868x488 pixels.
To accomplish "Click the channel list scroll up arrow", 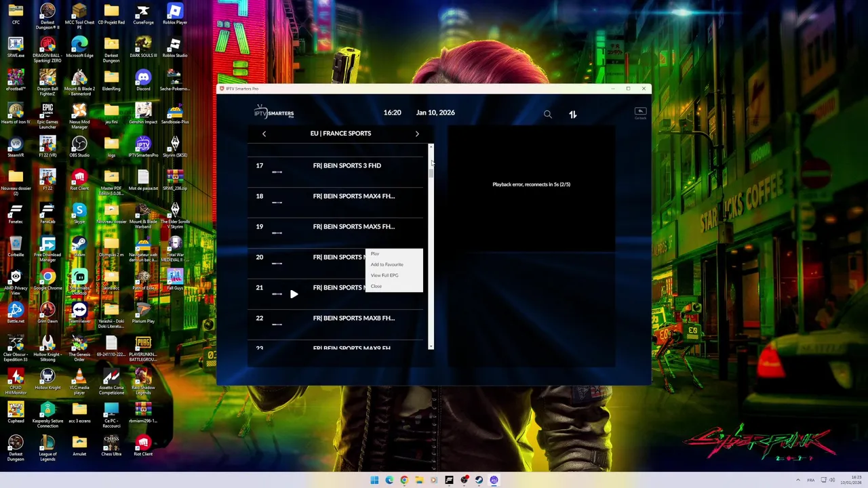I will [x=431, y=146].
